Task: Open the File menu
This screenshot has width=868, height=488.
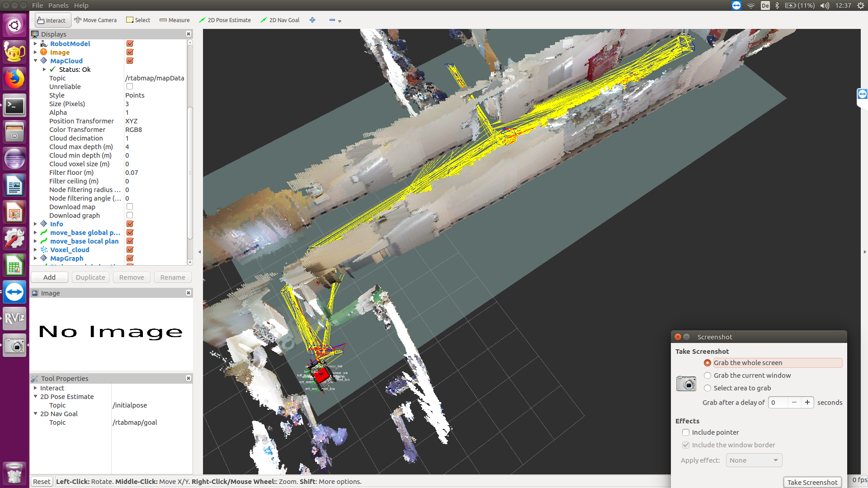Action: click(x=38, y=5)
